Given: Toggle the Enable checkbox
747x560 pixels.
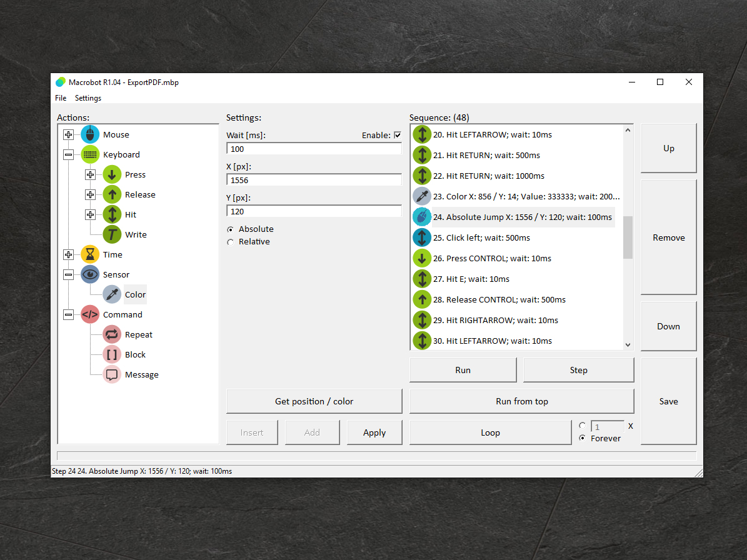Looking at the screenshot, I should [398, 135].
